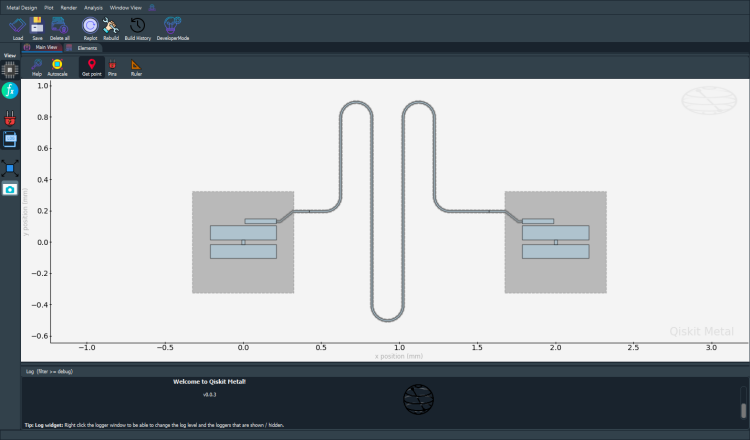Open the Render menu
Image resolution: width=750 pixels, height=440 pixels.
tap(69, 8)
